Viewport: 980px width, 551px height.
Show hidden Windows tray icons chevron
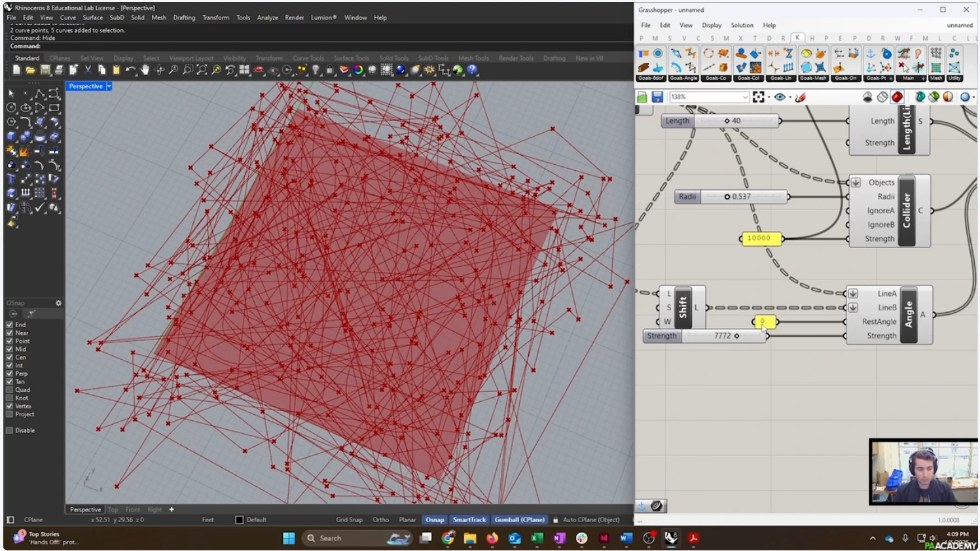point(873,539)
